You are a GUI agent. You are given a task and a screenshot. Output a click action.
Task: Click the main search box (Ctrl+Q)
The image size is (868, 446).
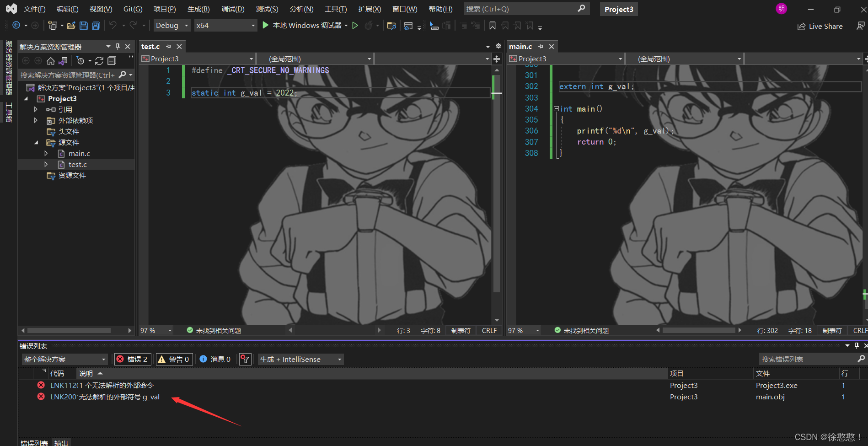click(x=526, y=9)
